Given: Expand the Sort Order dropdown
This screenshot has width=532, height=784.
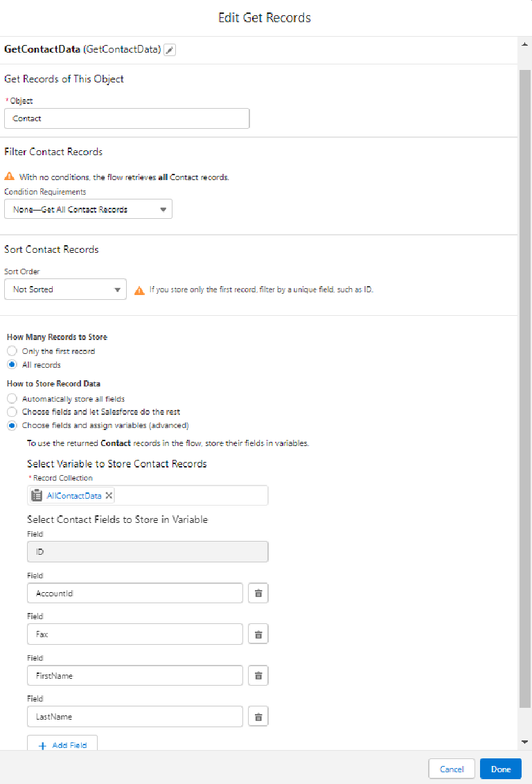Looking at the screenshot, I should pos(65,289).
